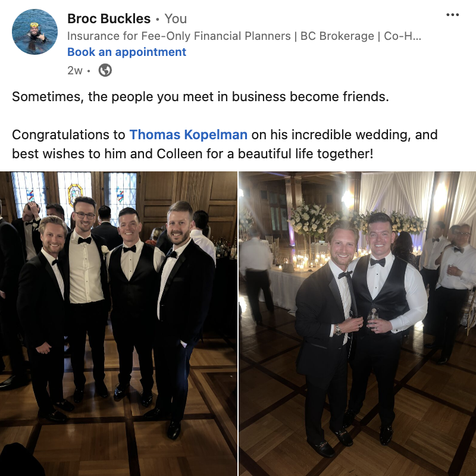Open Broc Buckles' round profile picture
Image resolution: width=476 pixels, height=476 pixels.
(x=35, y=32)
